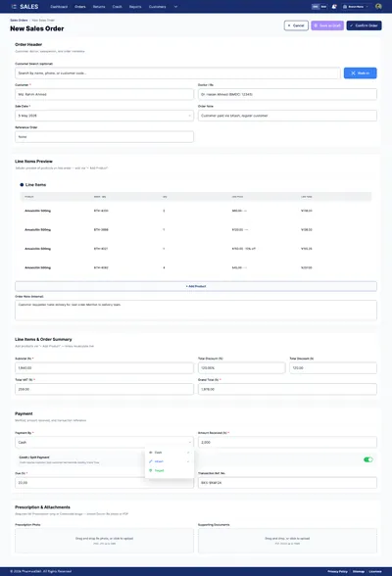Click the Sales Orders breadcrumb link

pos(19,21)
